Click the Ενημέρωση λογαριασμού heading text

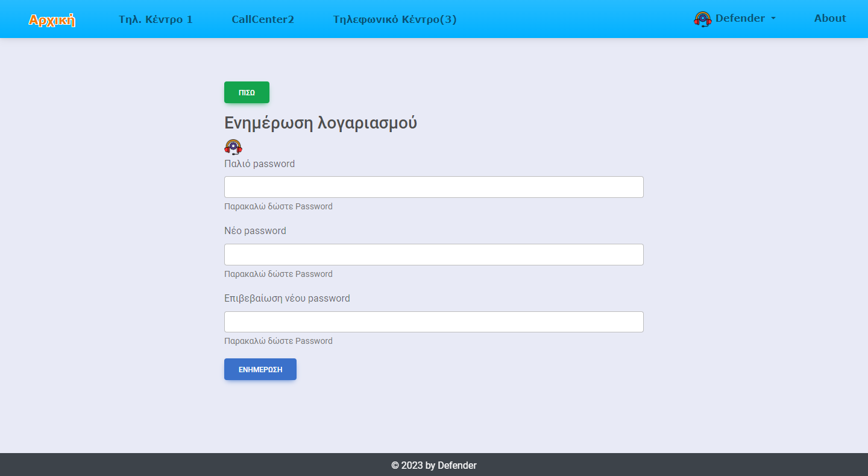pyautogui.click(x=321, y=123)
